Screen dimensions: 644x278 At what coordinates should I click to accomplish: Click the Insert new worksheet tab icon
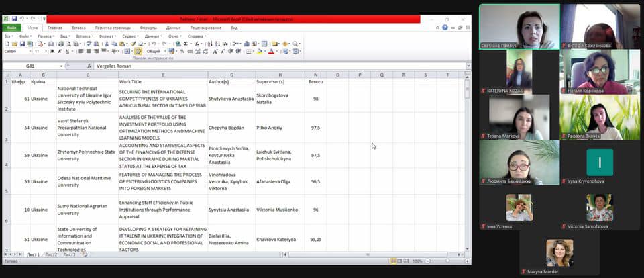pos(85,254)
